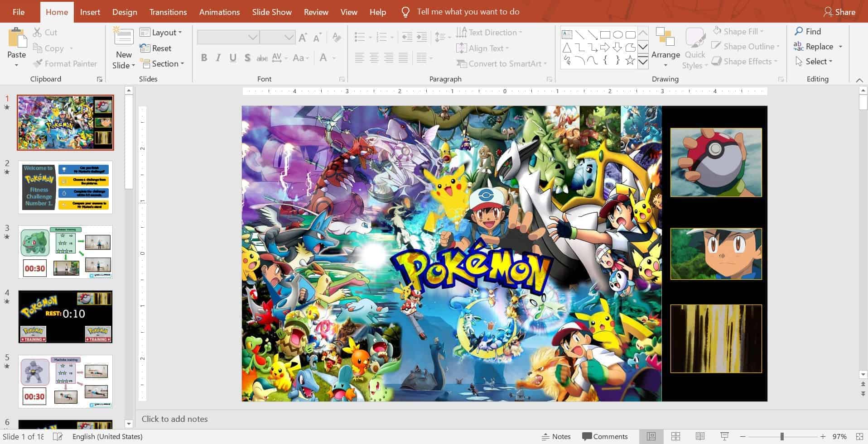The image size is (868, 444).
Task: Click the Arrange objects icon
Action: click(x=665, y=37)
